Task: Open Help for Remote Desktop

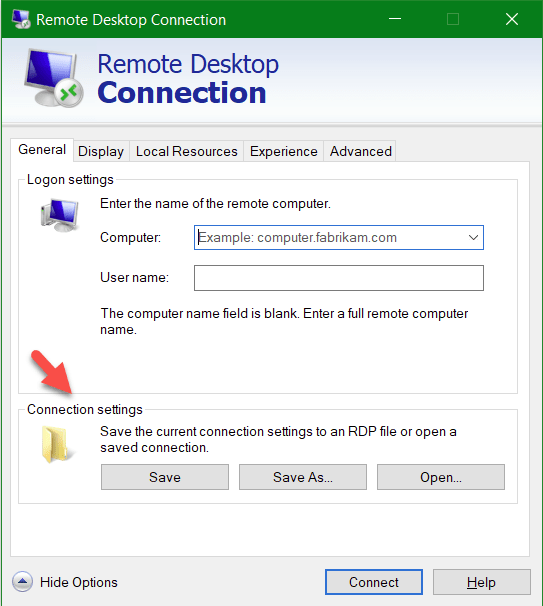Action: pyautogui.click(x=481, y=582)
